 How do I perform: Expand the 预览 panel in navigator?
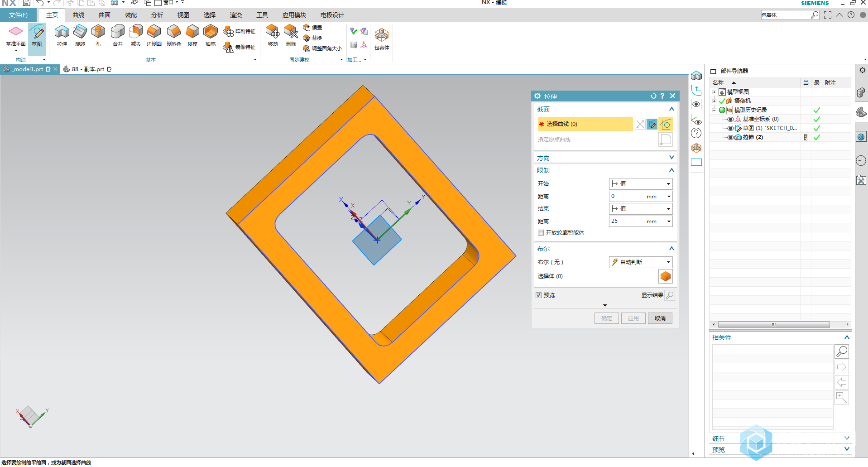coord(847,449)
